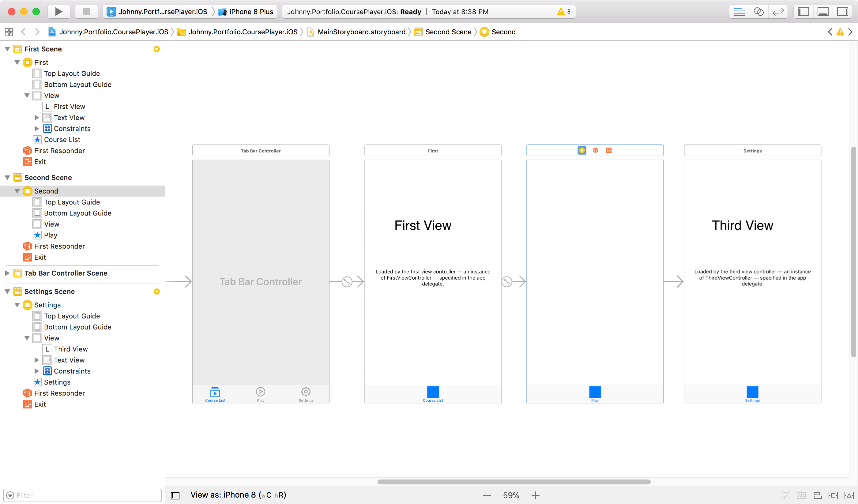
Task: Select the Play tab item in Second scene
Action: click(x=595, y=394)
